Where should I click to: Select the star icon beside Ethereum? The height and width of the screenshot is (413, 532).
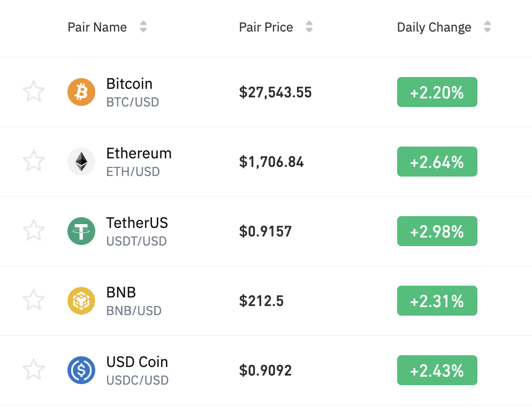(34, 161)
